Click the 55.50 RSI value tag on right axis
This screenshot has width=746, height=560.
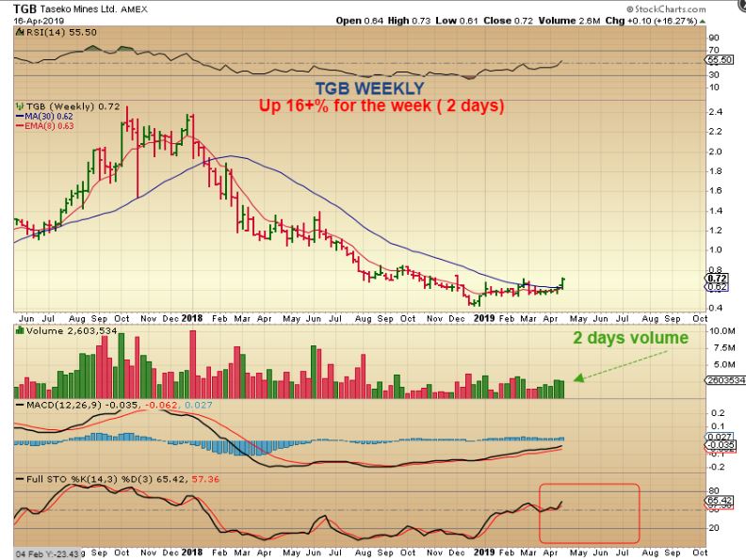tap(720, 60)
